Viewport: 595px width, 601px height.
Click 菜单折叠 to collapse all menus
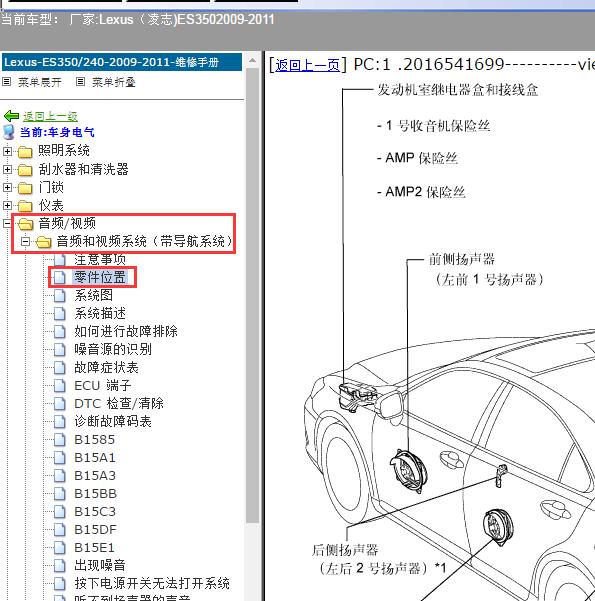tap(113, 82)
